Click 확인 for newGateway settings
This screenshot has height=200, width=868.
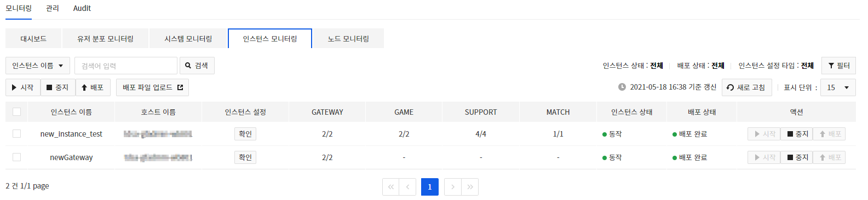click(x=245, y=157)
